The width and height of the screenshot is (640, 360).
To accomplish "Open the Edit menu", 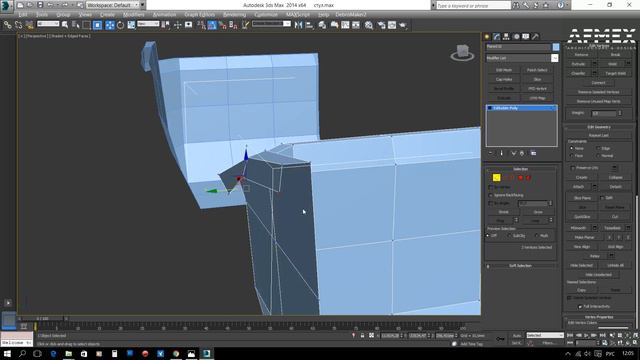I will 23,15.
